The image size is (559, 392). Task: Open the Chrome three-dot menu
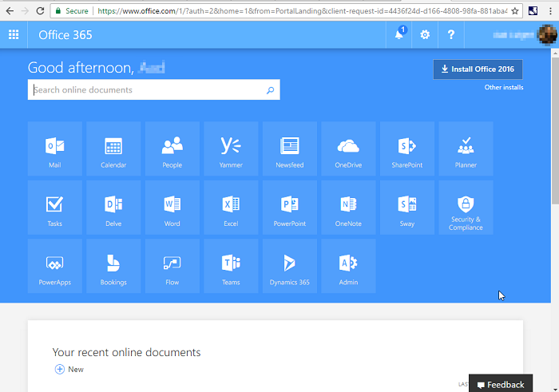550,11
